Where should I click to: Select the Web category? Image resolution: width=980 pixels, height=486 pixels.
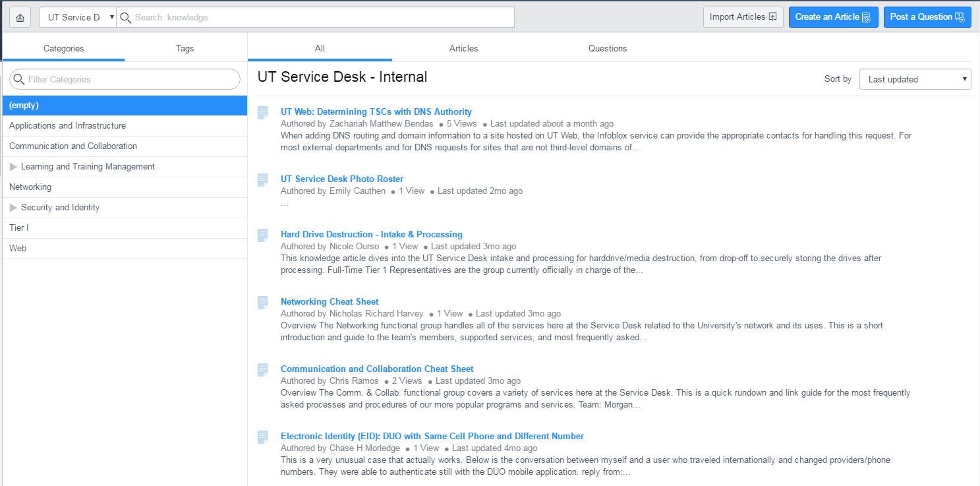coord(125,249)
